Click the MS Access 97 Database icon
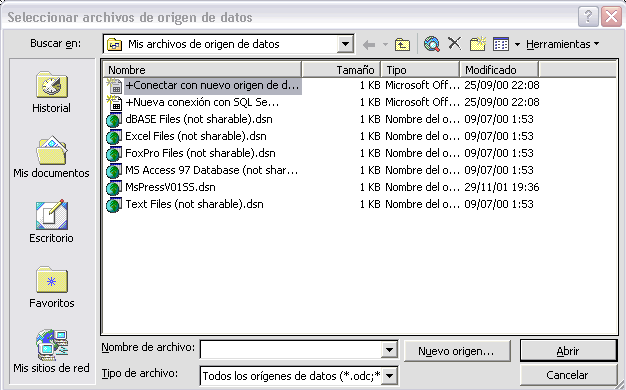 click(114, 171)
